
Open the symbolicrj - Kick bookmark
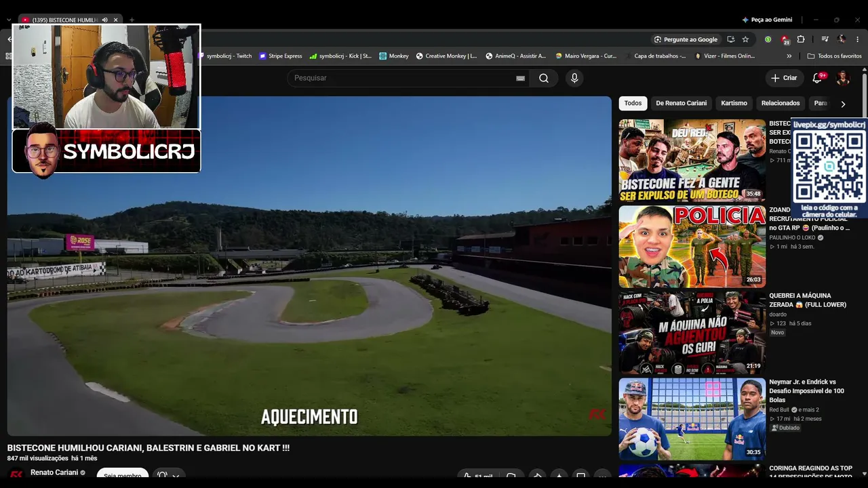pyautogui.click(x=340, y=56)
